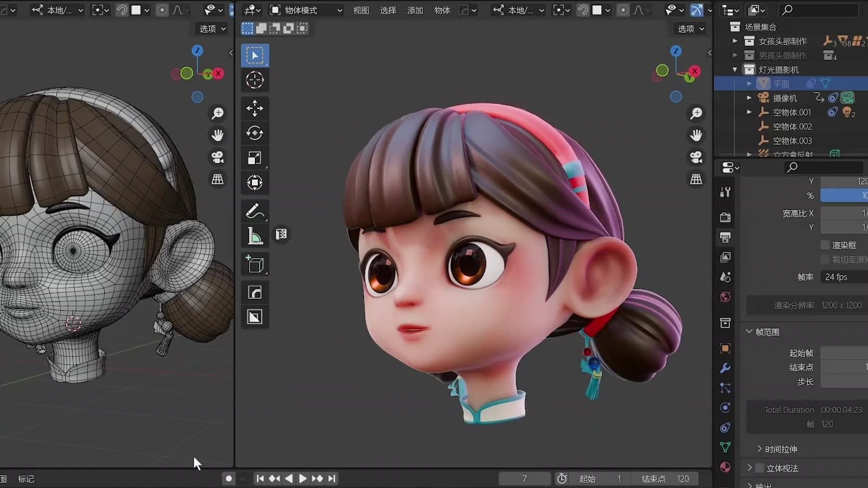Viewport: 868px width, 488px height.
Task: Click the zoom magnifier in right viewport
Action: pyautogui.click(x=696, y=113)
